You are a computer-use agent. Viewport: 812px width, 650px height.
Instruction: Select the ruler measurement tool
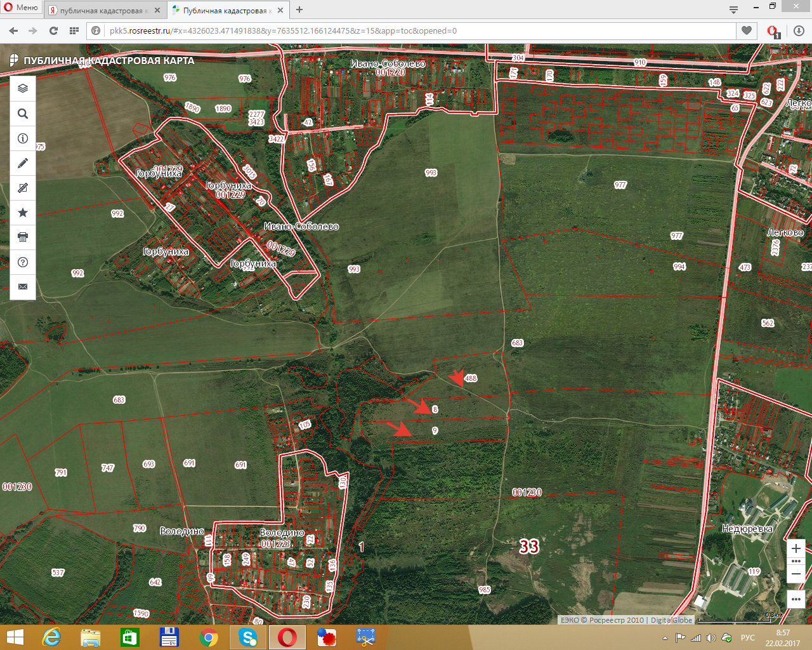point(23,188)
